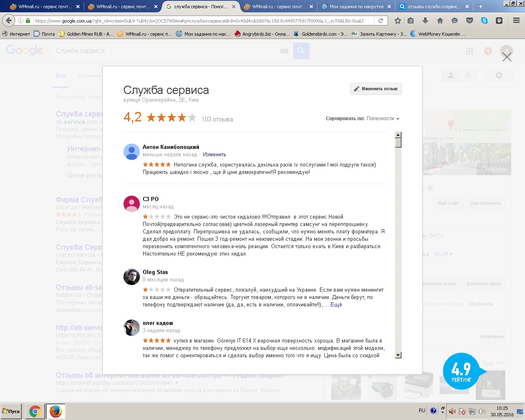525x420 pixels.
Task: Open the downloads arrow icon
Action: pyautogui.click(x=425, y=21)
